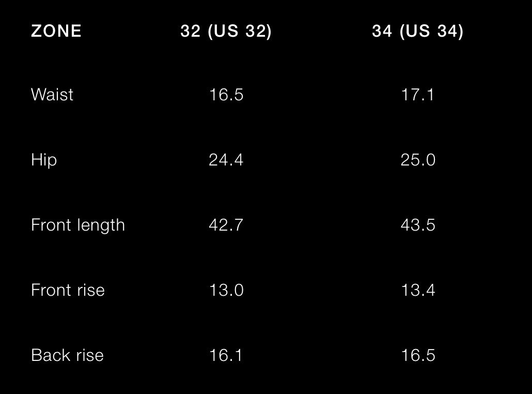The image size is (532, 394).
Task: Pick the size 32 Front rise cell
Action: point(226,290)
